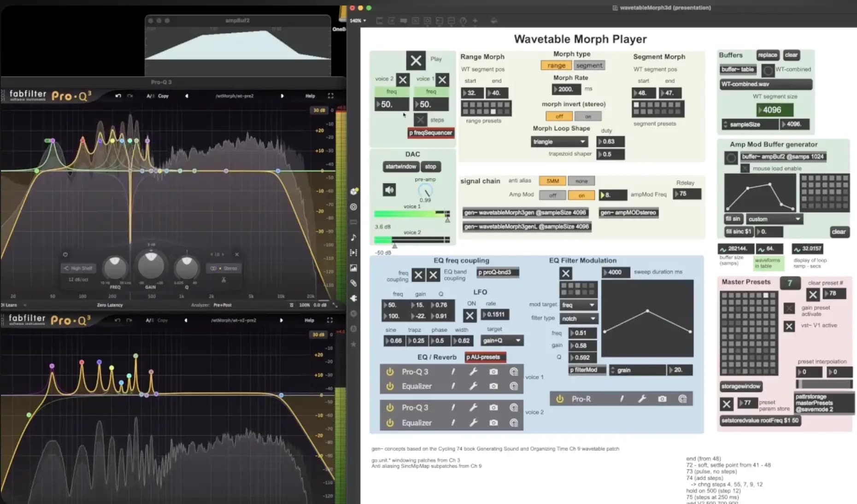857x504 pixels.
Task: Click the startwindow button
Action: point(400,166)
